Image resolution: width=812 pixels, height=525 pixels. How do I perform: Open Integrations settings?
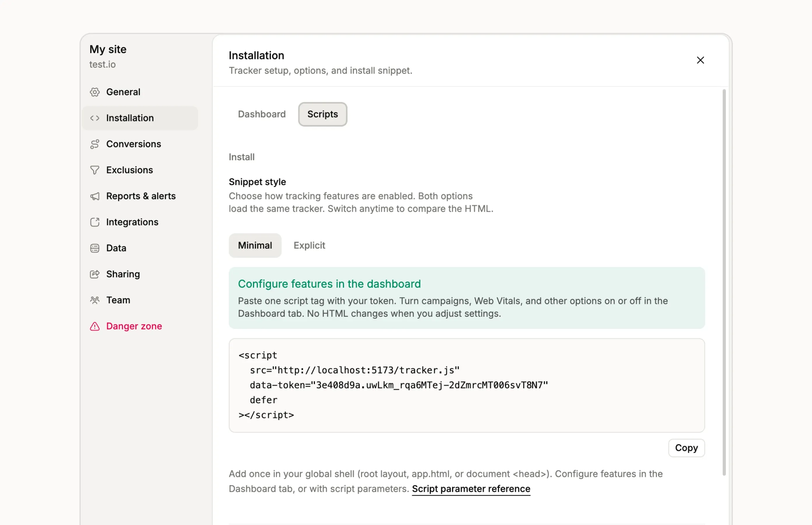140,222
